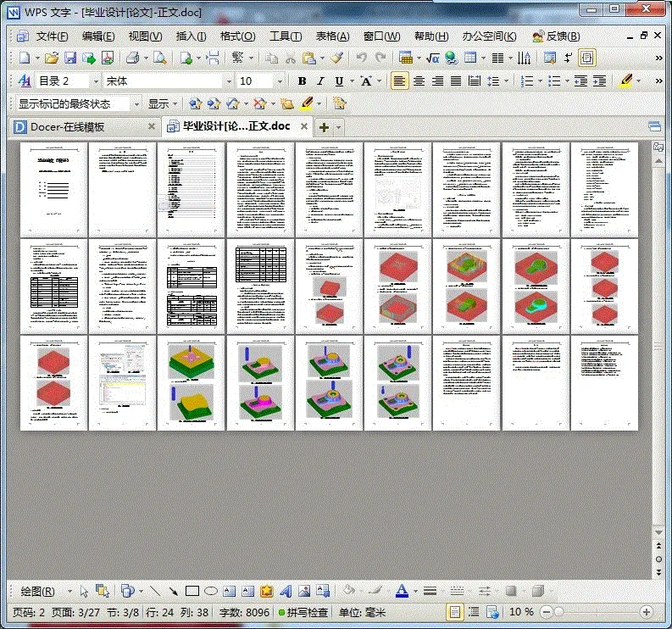672x629 pixels.
Task: Open the 格式 menu
Action: click(238, 36)
